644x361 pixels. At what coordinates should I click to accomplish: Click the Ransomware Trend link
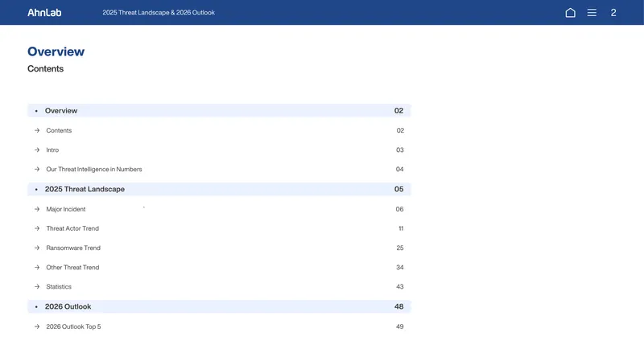point(73,248)
